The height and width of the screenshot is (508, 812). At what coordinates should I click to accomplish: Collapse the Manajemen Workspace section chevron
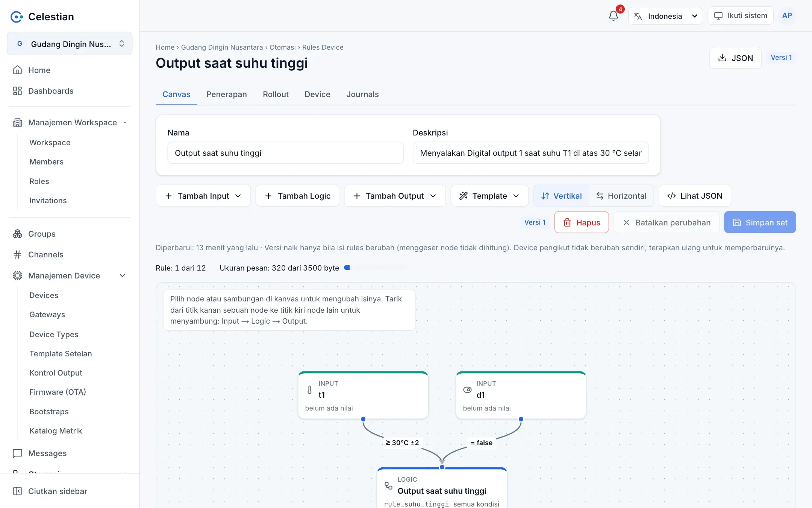click(x=125, y=122)
